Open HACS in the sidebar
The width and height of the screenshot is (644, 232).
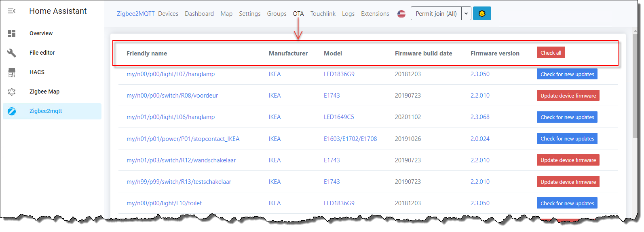tap(52, 72)
